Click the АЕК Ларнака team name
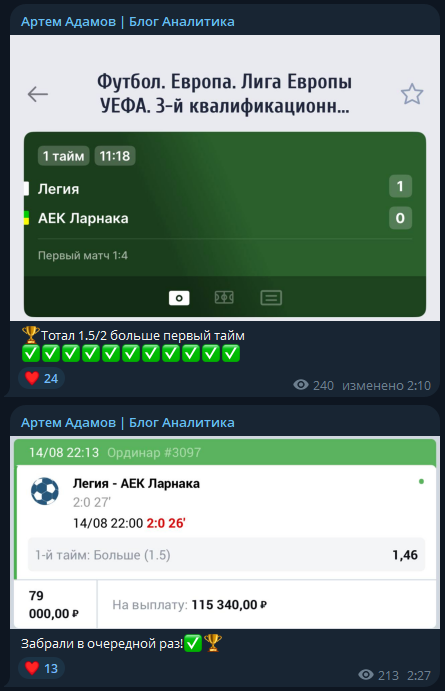This screenshot has width=445, height=691. click(x=83, y=218)
